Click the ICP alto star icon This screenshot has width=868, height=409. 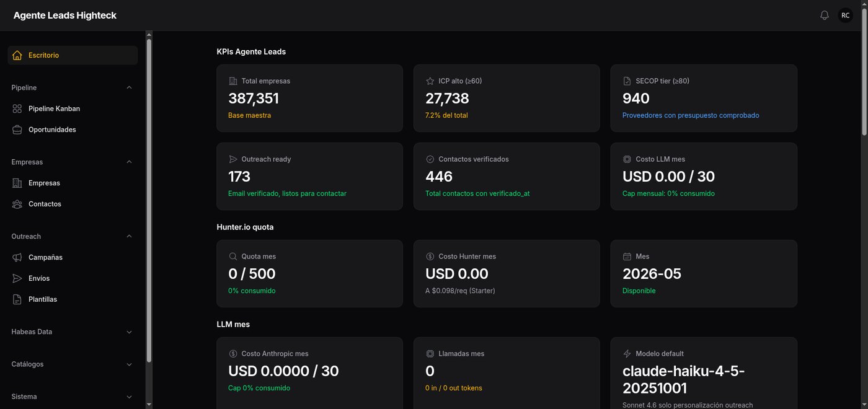(430, 81)
